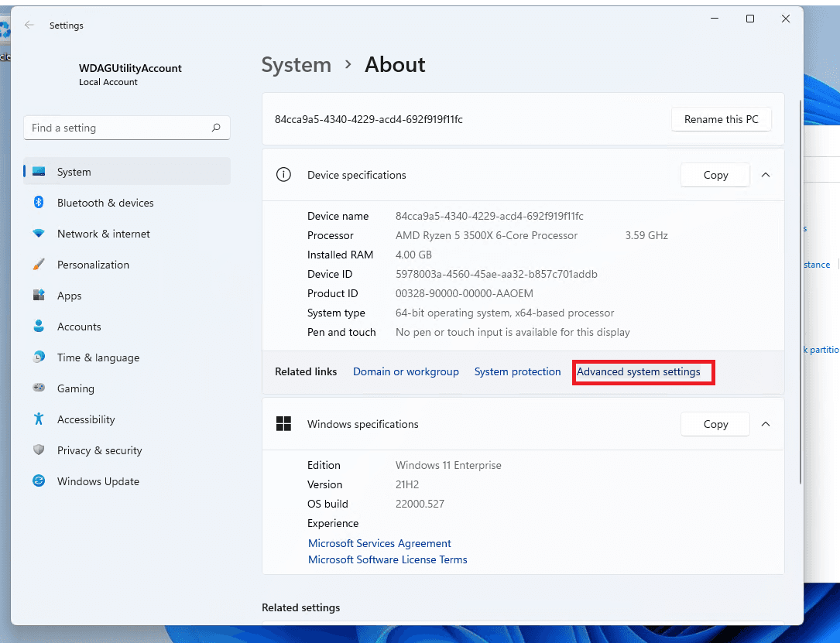Copy the Windows specifications

click(715, 424)
